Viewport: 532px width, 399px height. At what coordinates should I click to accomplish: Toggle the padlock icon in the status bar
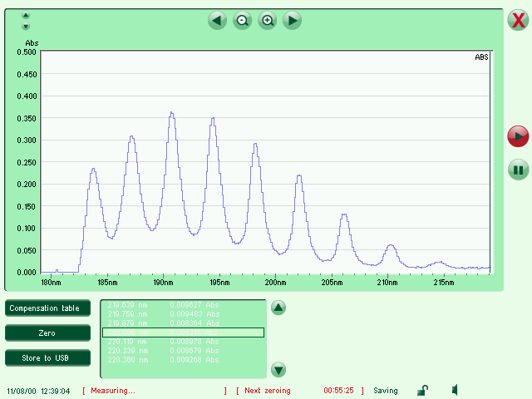[x=422, y=390]
